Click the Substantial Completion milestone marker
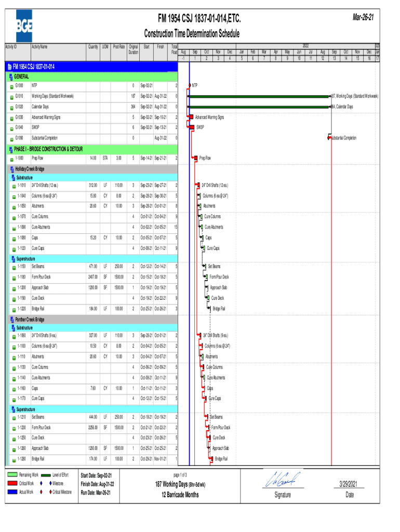 click(329, 138)
